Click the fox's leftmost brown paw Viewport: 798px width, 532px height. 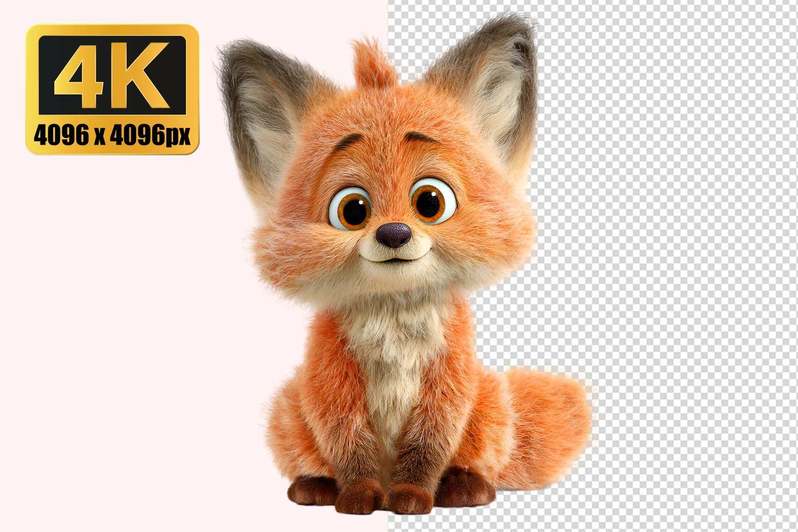tap(314, 491)
